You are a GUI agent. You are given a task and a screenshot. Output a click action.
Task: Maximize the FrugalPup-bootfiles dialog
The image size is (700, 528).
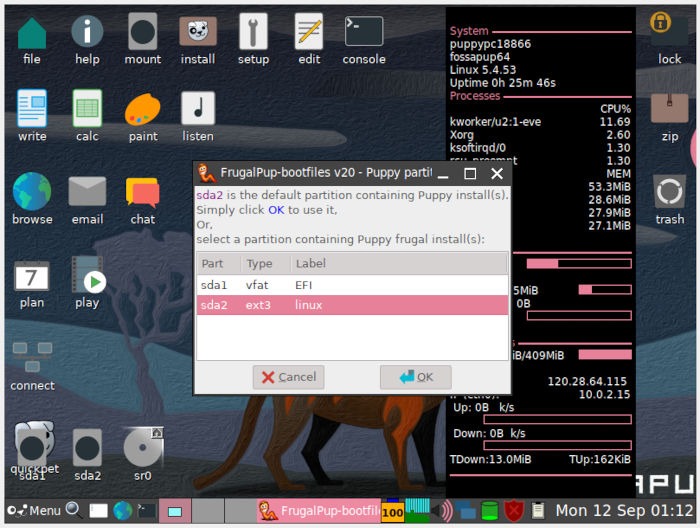coord(470,173)
